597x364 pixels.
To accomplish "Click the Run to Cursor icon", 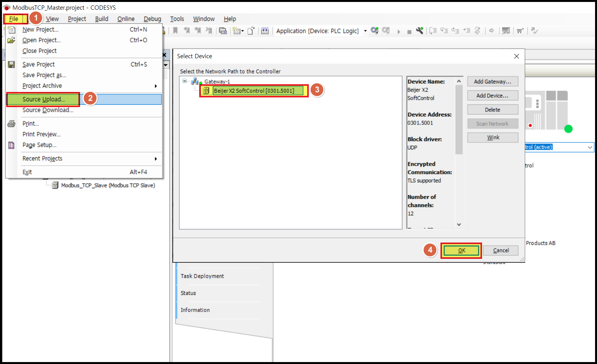I will 466,31.
